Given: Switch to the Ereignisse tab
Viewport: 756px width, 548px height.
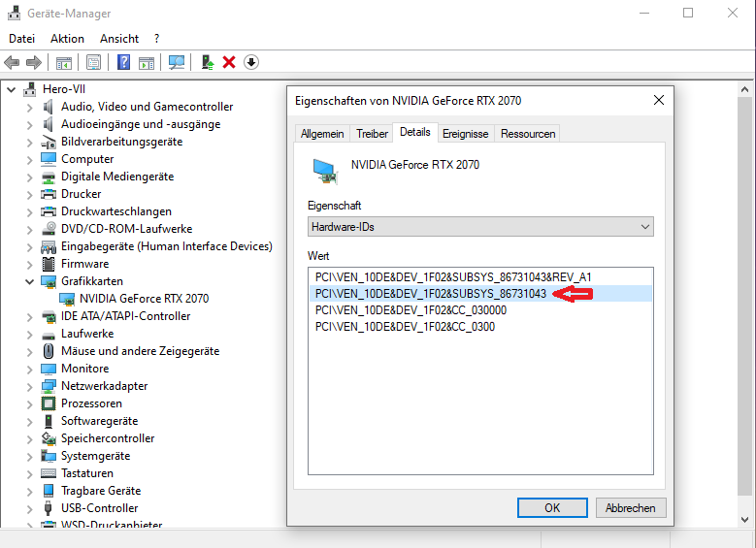Looking at the screenshot, I should click(465, 134).
